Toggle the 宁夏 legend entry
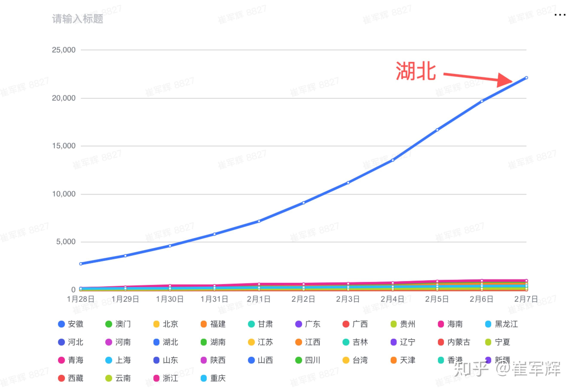Image resolution: width=575 pixels, height=392 pixels. [498, 342]
